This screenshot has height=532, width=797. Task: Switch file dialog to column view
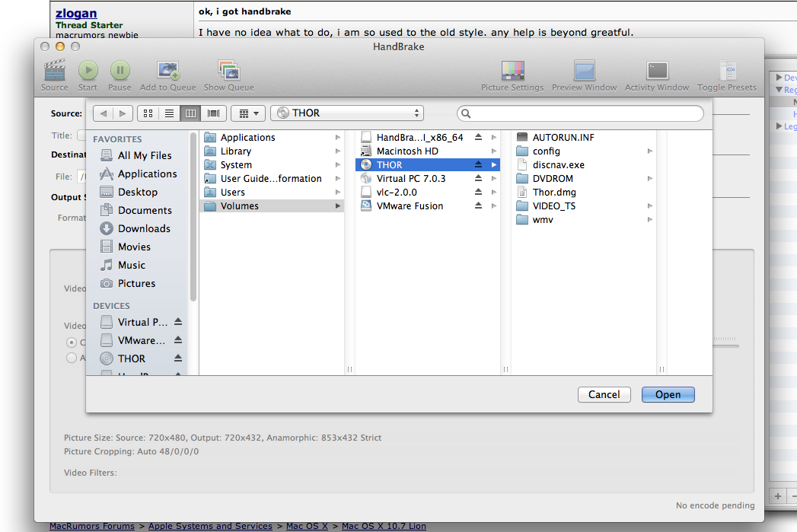pyautogui.click(x=190, y=113)
